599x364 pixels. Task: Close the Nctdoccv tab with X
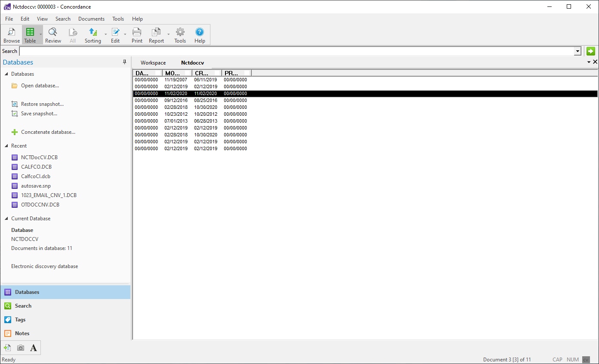pyautogui.click(x=595, y=62)
